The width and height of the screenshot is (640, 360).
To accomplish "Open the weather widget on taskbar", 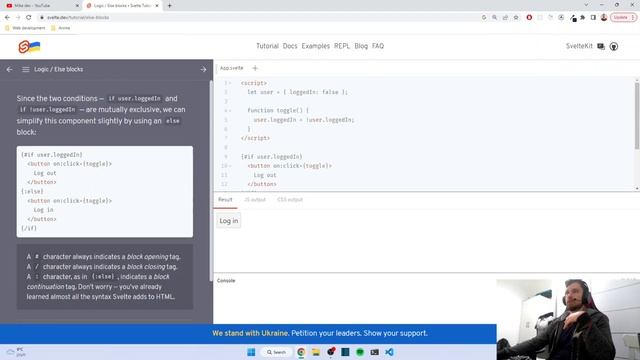I will pyautogui.click(x=16, y=352).
